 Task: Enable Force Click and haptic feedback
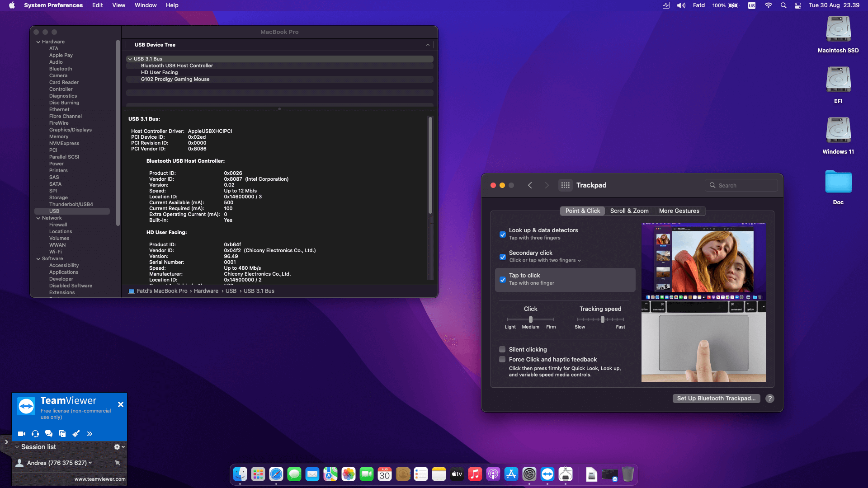point(502,359)
